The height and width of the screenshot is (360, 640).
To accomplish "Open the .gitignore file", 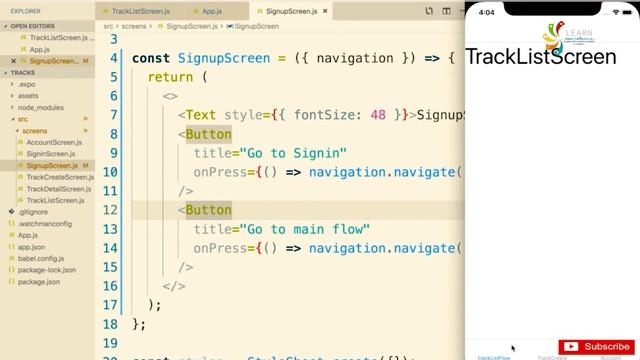I will point(33,212).
